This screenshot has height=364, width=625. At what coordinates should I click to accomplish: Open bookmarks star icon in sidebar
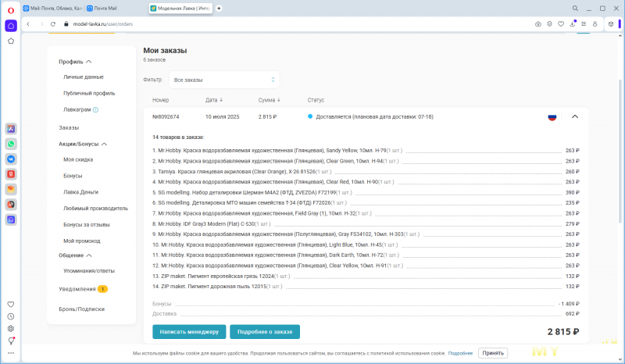click(11, 41)
